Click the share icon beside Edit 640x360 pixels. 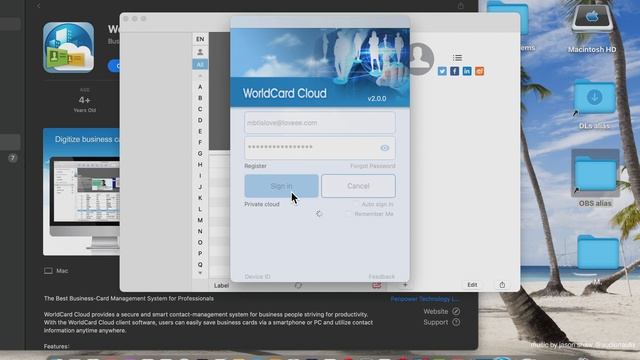502,285
